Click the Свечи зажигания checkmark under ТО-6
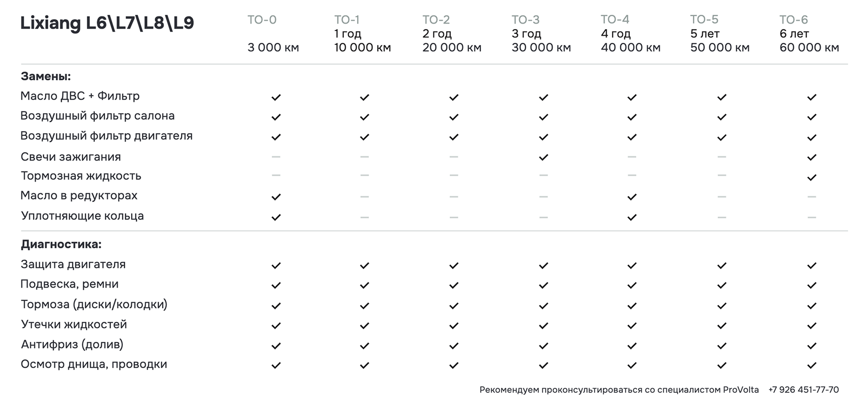Viewport: 868px width, 405px height. coord(811,157)
